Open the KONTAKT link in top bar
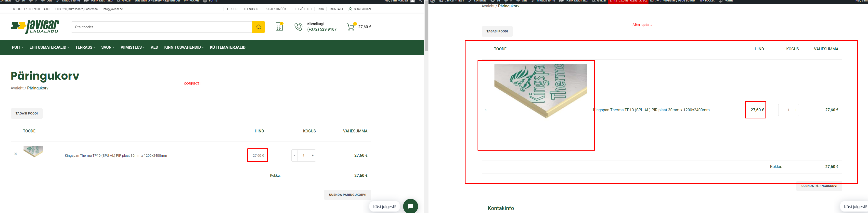Screen dimensions: 868x213 click(337, 9)
